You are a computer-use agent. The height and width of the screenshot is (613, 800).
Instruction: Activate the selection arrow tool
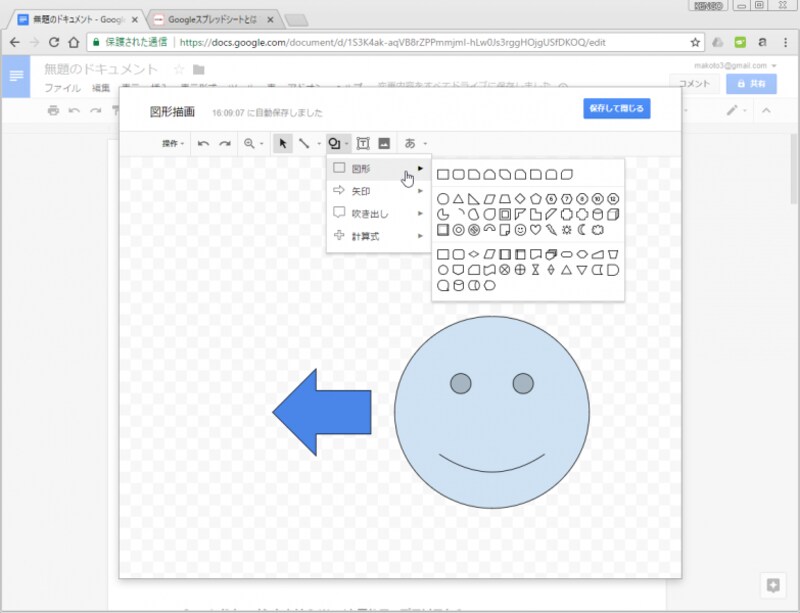(x=282, y=143)
